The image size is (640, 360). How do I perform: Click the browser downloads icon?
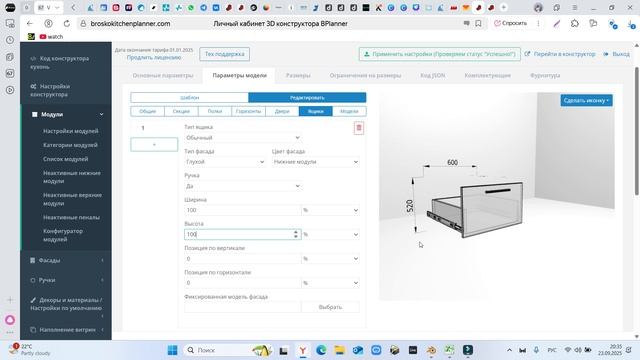[x=631, y=24]
